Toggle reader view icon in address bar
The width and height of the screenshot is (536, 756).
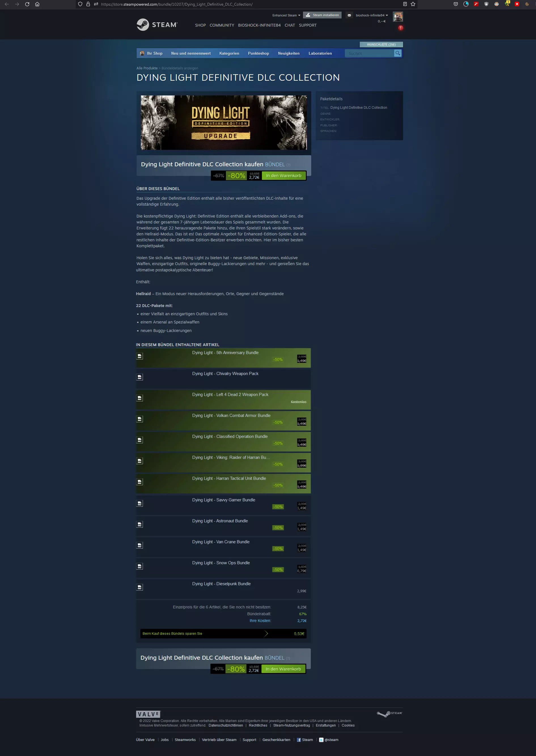[405, 4]
